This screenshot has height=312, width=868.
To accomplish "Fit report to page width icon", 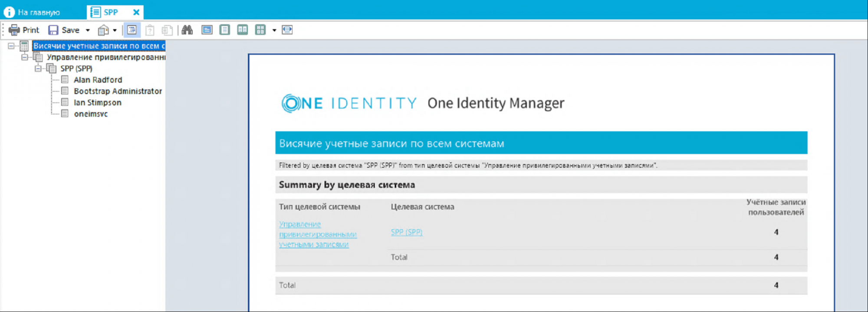I will point(287,30).
